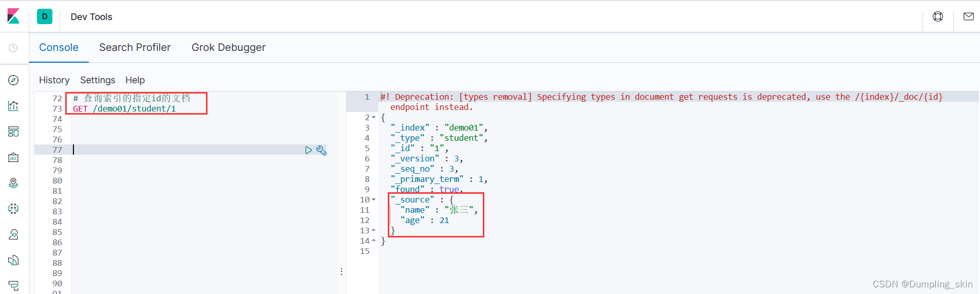
Task: Open the user-shaped sidebar icon
Action: coord(14,234)
